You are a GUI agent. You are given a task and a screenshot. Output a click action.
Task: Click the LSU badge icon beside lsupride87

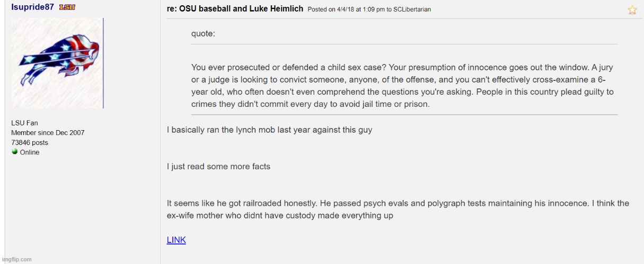(x=67, y=7)
